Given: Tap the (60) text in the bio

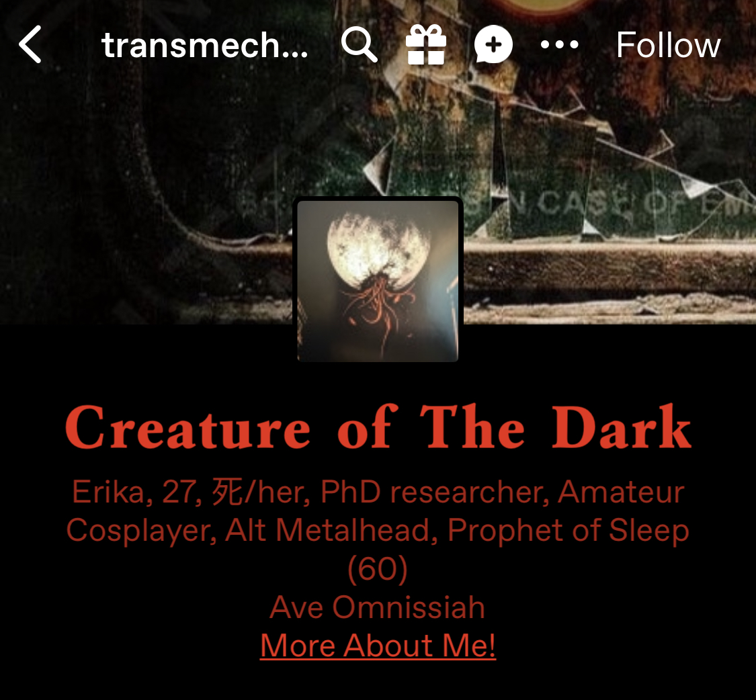Looking at the screenshot, I should 378,569.
